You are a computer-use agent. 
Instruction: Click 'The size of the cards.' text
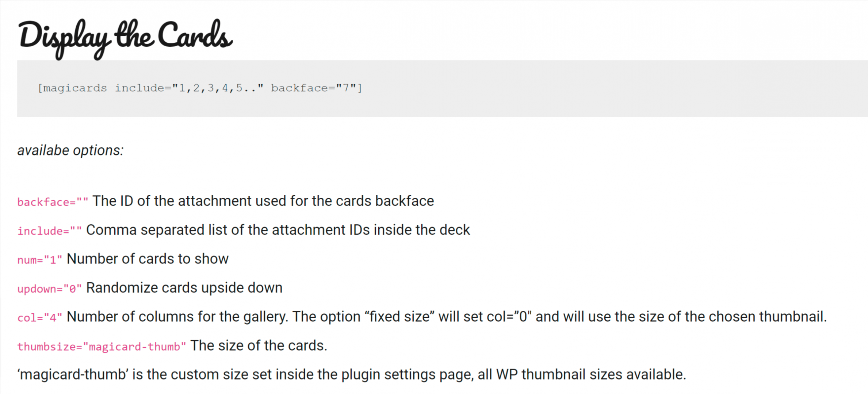(x=259, y=345)
